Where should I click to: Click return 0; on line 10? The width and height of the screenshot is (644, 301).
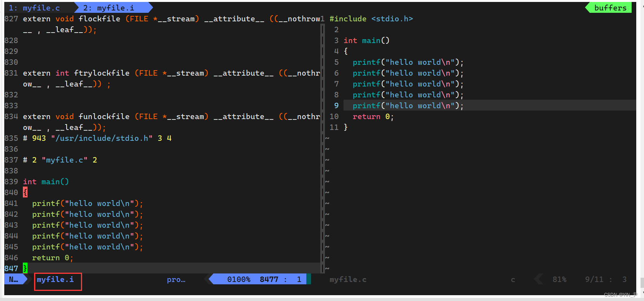(373, 116)
